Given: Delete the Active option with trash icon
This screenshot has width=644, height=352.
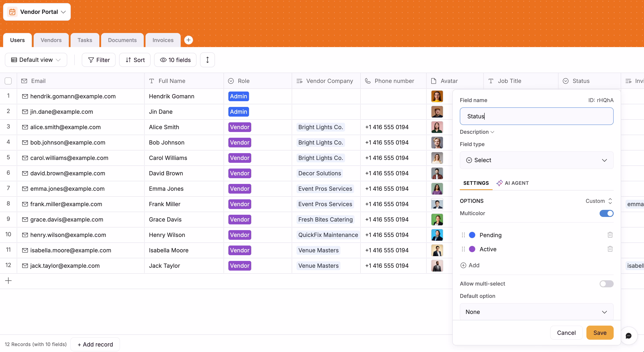Looking at the screenshot, I should [610, 249].
